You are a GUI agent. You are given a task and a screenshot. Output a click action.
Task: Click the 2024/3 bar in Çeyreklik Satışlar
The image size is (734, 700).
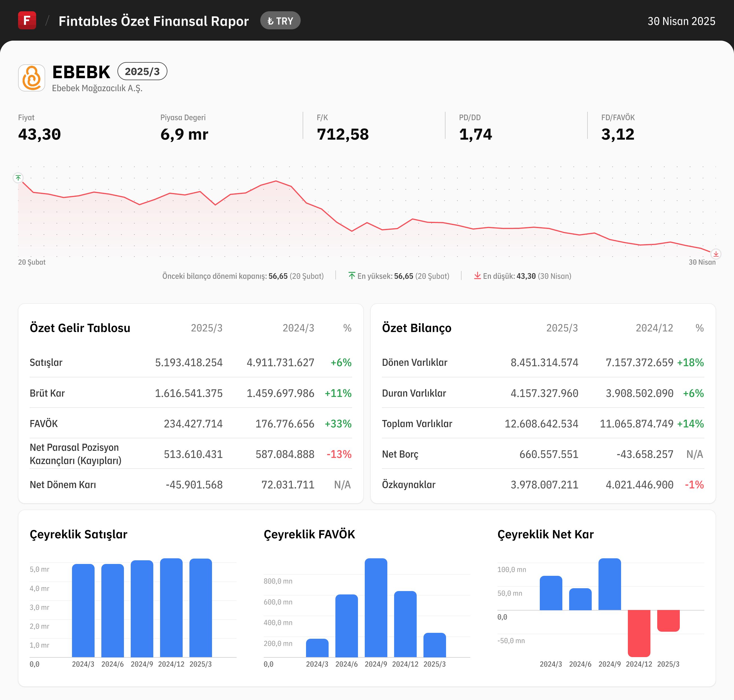click(83, 611)
